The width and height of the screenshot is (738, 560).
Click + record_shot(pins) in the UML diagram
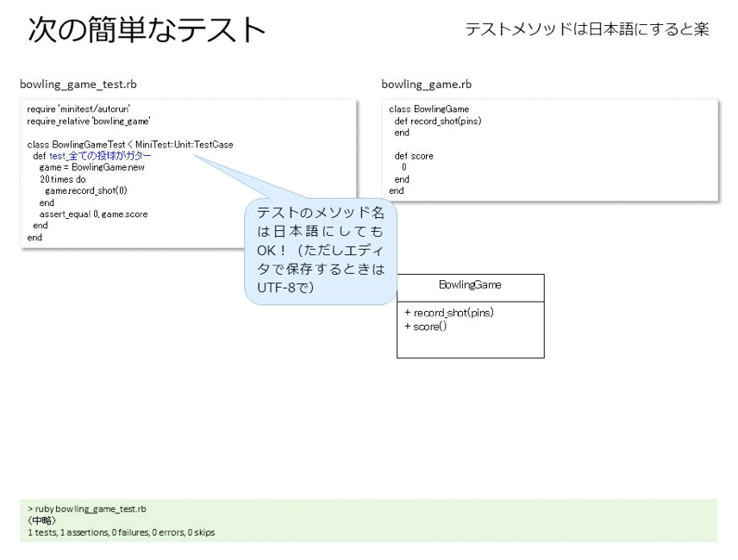(449, 313)
